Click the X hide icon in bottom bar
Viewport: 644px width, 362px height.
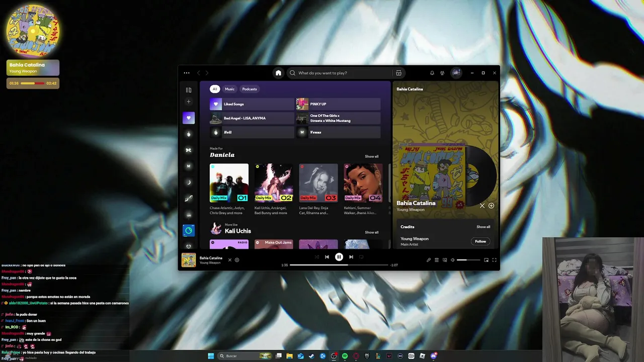click(230, 260)
